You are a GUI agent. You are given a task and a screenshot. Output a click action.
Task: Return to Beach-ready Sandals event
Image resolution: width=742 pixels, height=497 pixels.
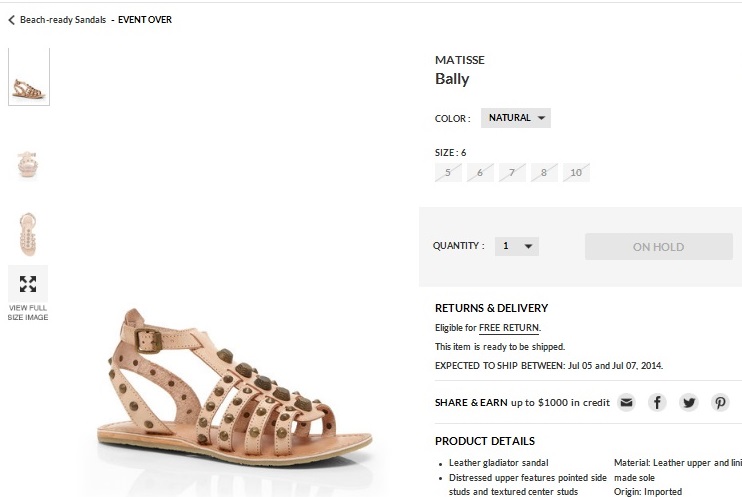coord(62,19)
